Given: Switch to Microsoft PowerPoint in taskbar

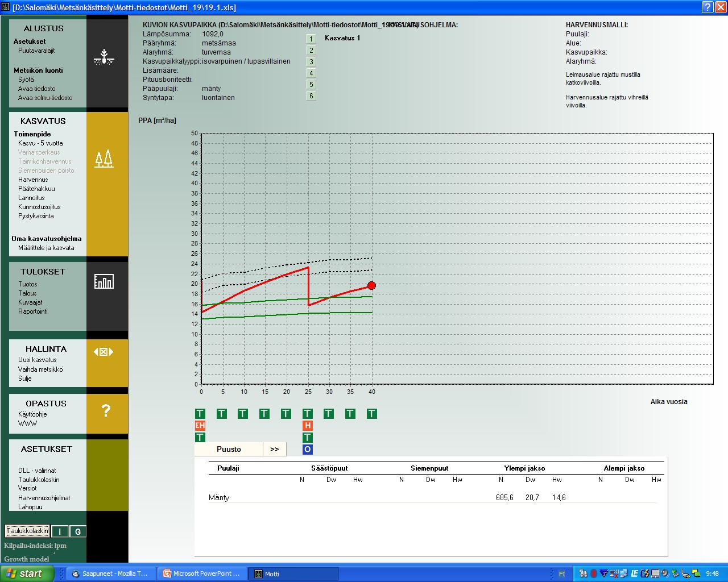Looking at the screenshot, I should coord(202,573).
